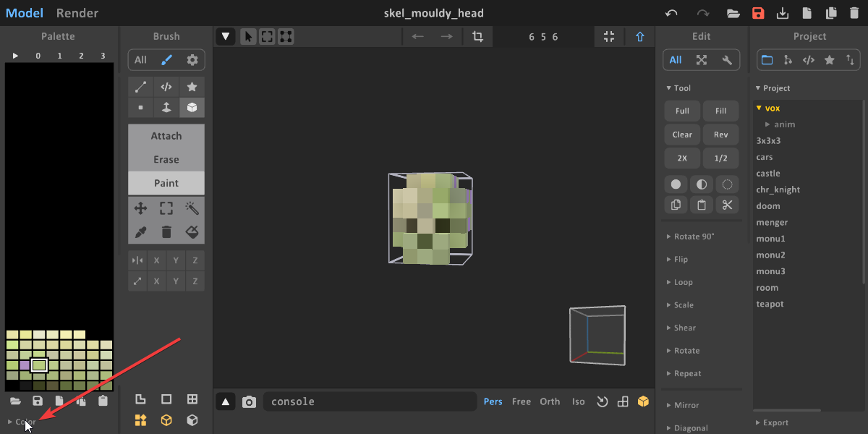Image resolution: width=868 pixels, height=434 pixels.
Task: Select the star pattern brush
Action: click(192, 87)
